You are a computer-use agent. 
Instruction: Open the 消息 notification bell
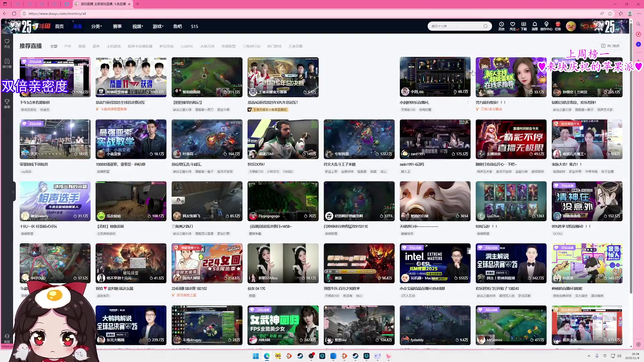(535, 25)
